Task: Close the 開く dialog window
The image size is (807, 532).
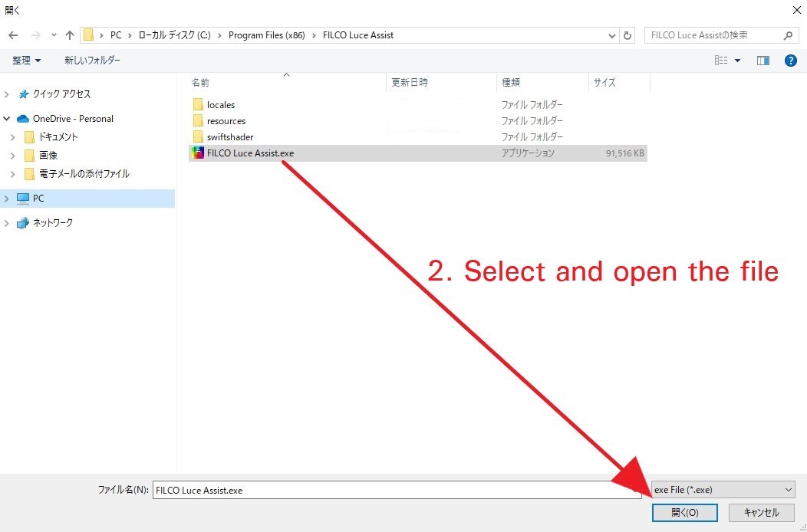Action: [x=795, y=10]
